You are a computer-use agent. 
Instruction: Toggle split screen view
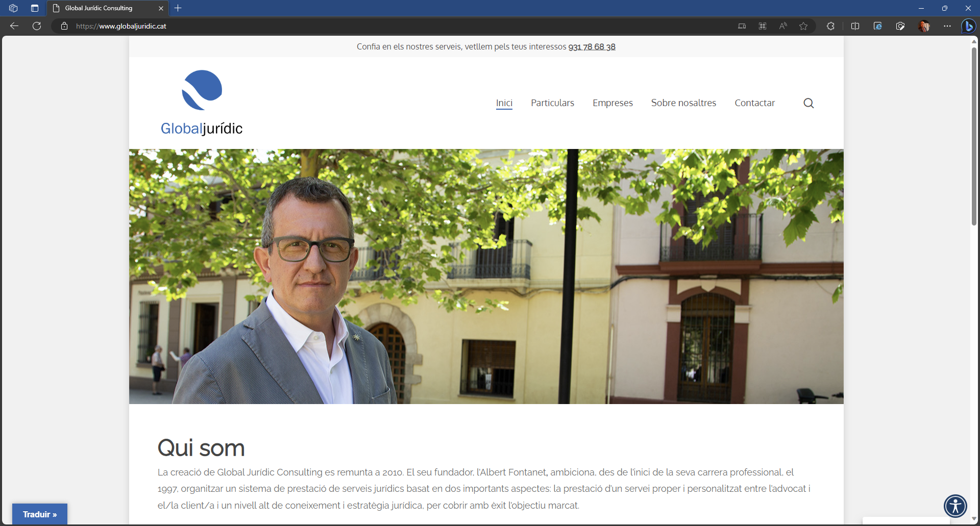tap(855, 26)
